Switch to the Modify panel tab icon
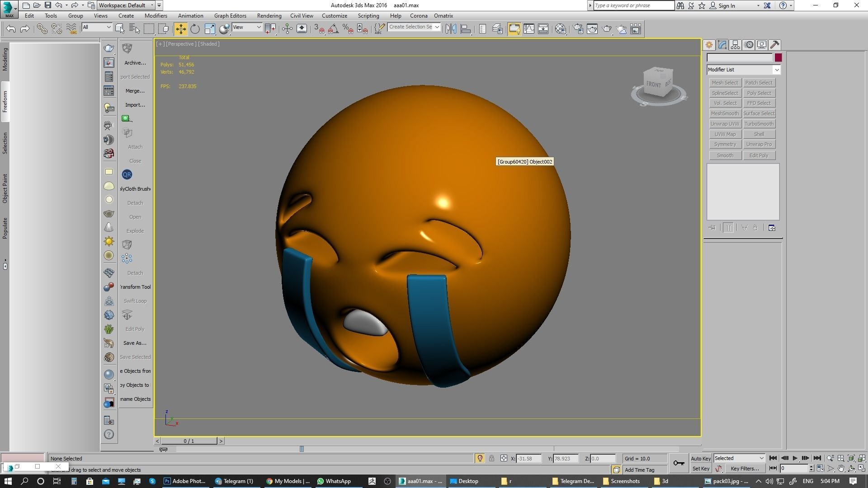The height and width of the screenshot is (488, 868). [x=722, y=45]
